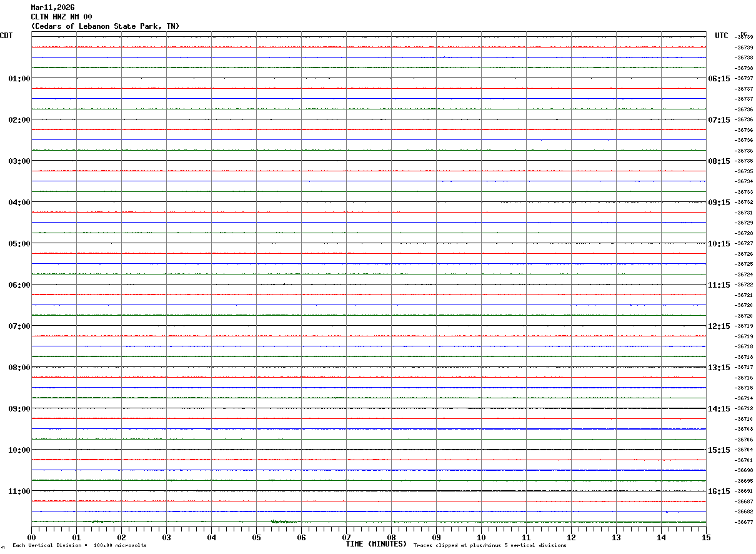Click the DC offset value -36704
Viewport: 756px width, 554px height.
[x=744, y=450]
